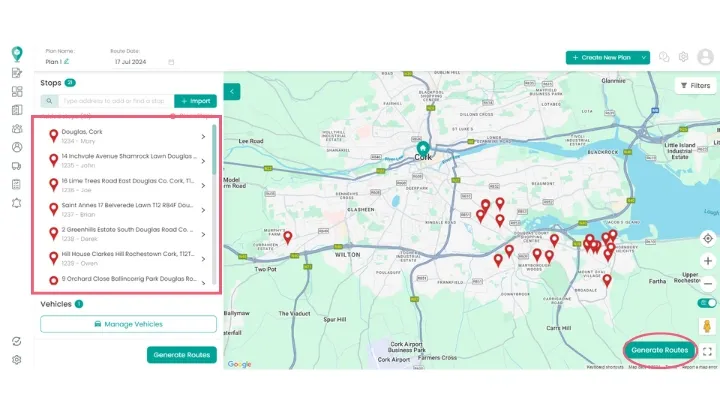Toggle the green map switch above pegman
This screenshot has height=405, width=720.
pos(707,303)
